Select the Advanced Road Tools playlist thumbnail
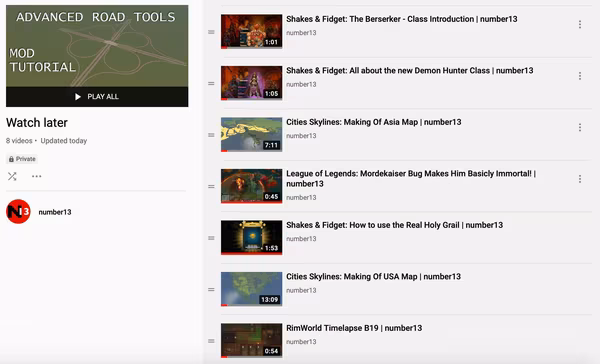The width and height of the screenshot is (600, 364). [97, 46]
